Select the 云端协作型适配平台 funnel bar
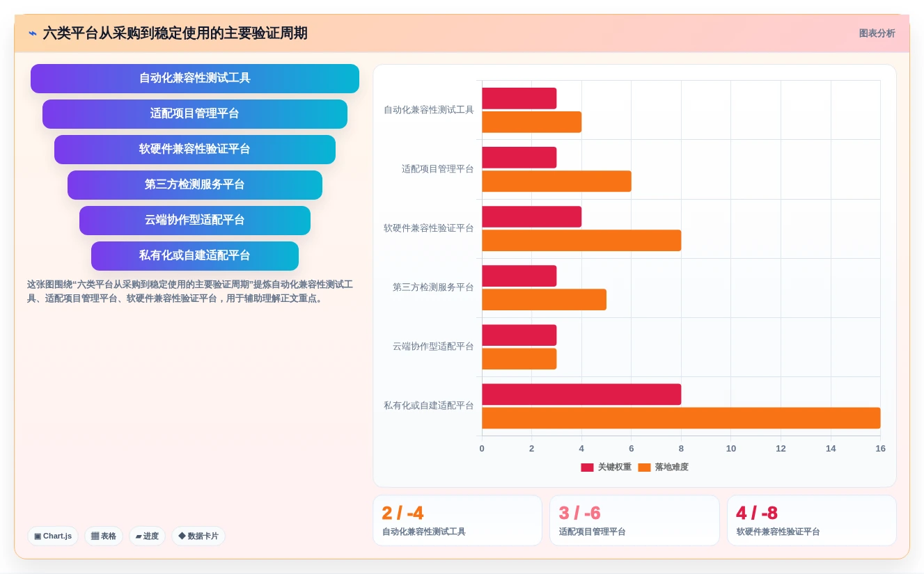 195,221
